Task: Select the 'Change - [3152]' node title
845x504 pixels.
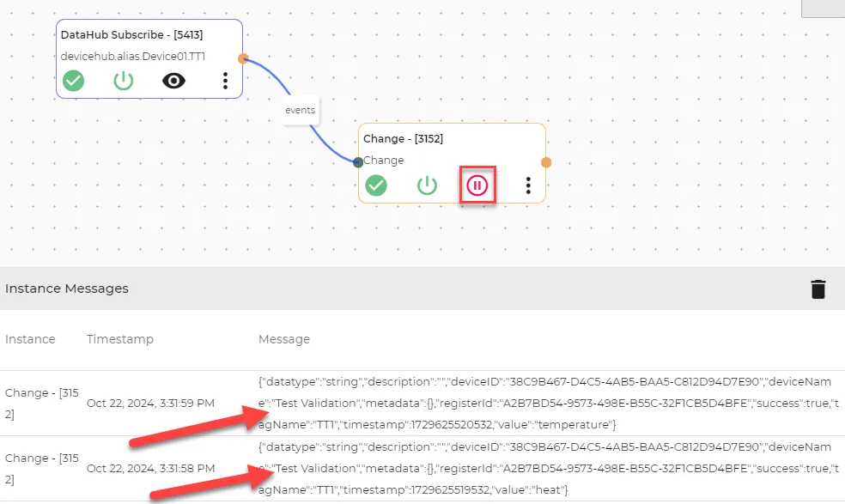Action: pos(403,138)
